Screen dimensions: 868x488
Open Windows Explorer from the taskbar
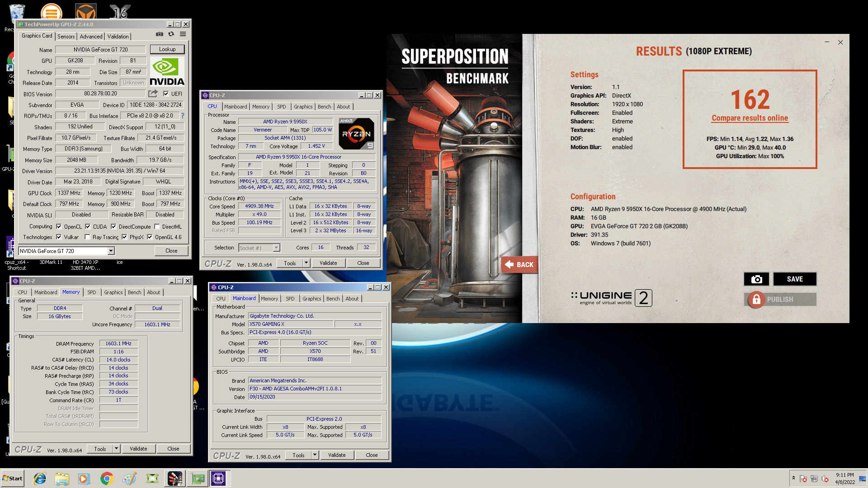coord(62,479)
